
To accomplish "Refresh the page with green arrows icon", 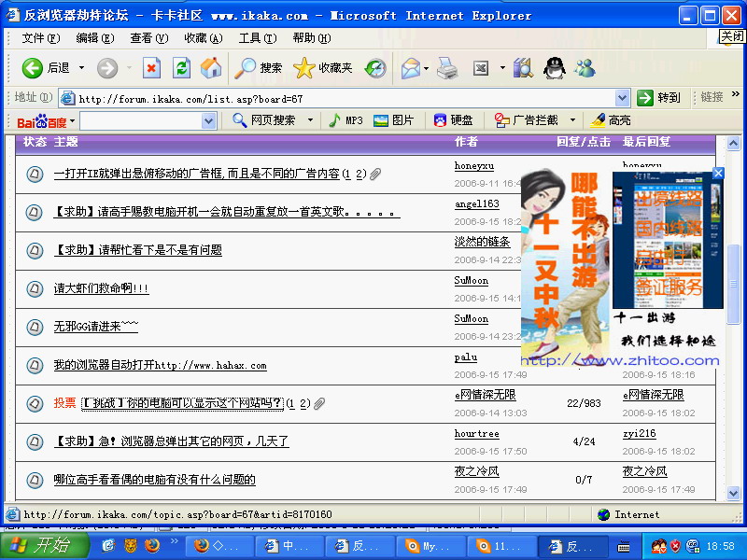I will coord(181,68).
